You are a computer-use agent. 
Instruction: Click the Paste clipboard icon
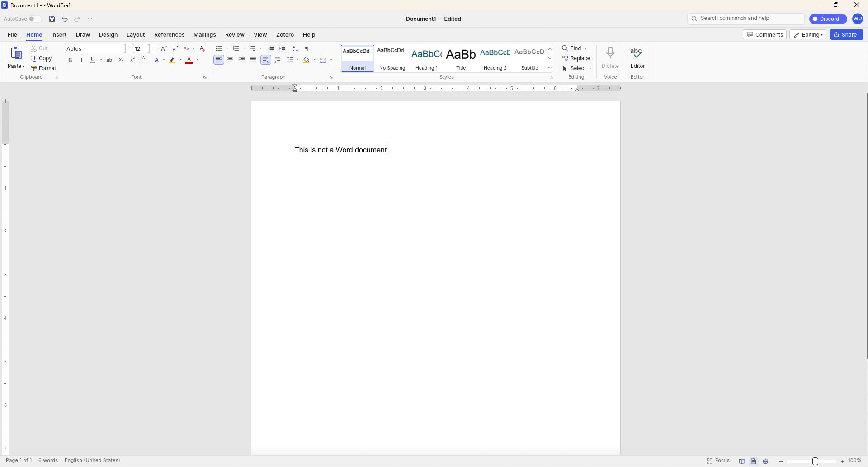click(16, 53)
